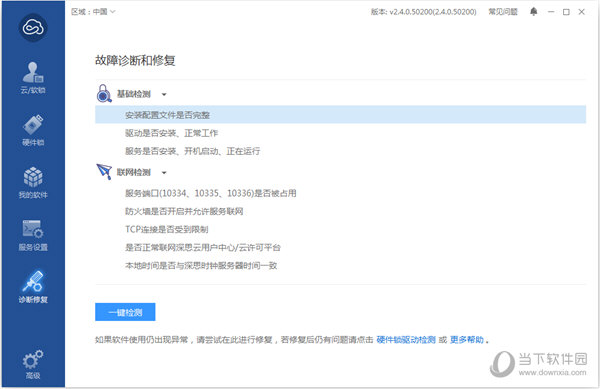The image size is (600, 389).
Task: Open the 区域：中国 region dropdown
Action: [x=93, y=12]
